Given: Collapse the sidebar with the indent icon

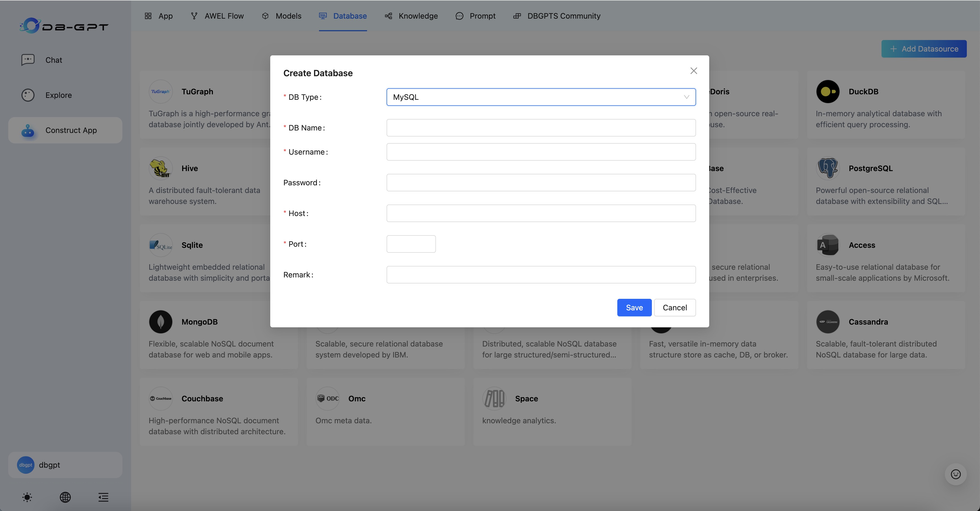Looking at the screenshot, I should tap(103, 497).
